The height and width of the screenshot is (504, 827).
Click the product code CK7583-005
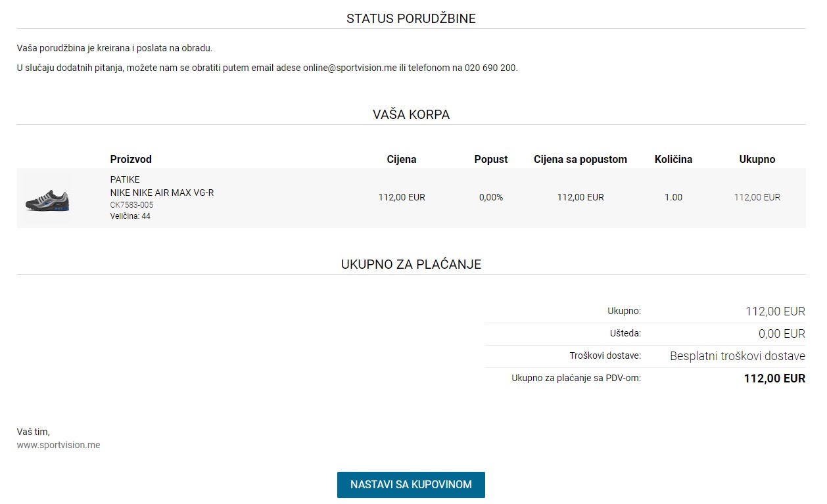131,205
